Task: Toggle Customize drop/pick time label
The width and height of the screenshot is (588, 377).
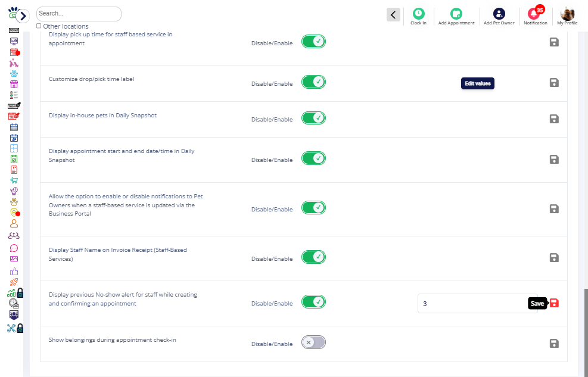Action: click(x=313, y=82)
